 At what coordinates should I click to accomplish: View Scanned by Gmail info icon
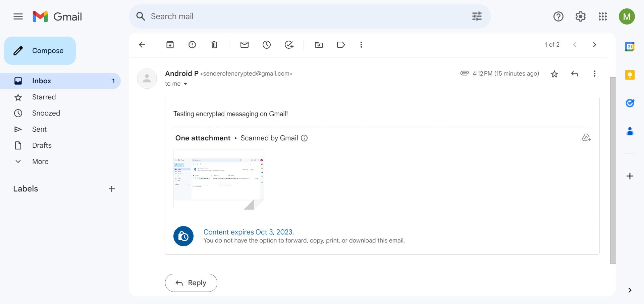pyautogui.click(x=304, y=138)
